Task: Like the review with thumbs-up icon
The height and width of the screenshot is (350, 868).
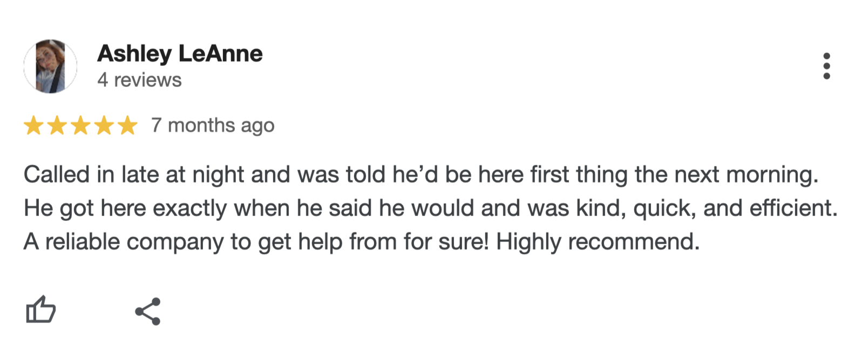Action: click(x=41, y=310)
